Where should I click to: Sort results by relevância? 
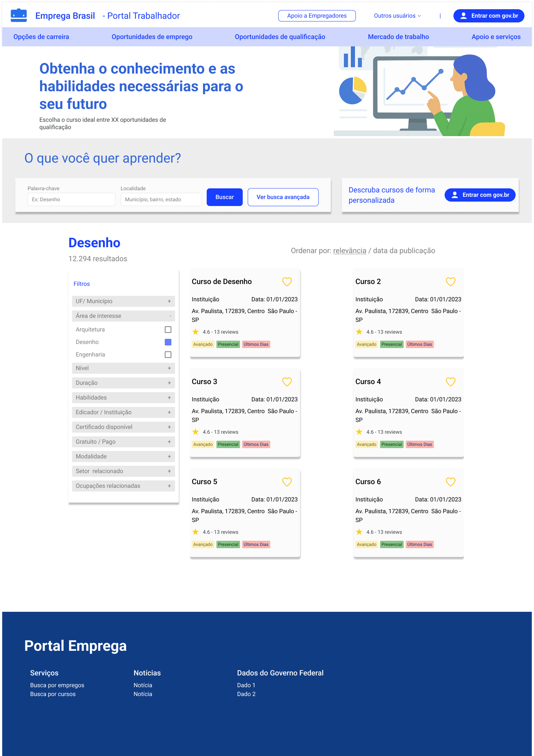click(350, 251)
